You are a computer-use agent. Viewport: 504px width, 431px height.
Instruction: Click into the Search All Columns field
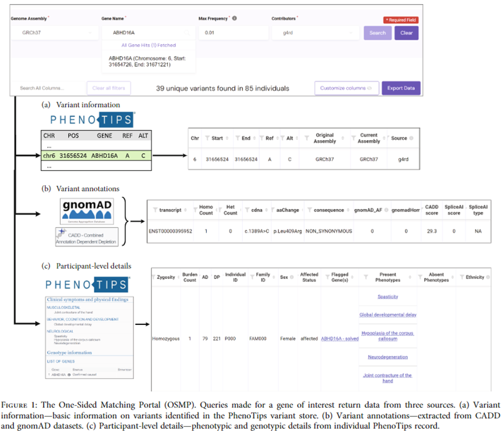(x=50, y=89)
